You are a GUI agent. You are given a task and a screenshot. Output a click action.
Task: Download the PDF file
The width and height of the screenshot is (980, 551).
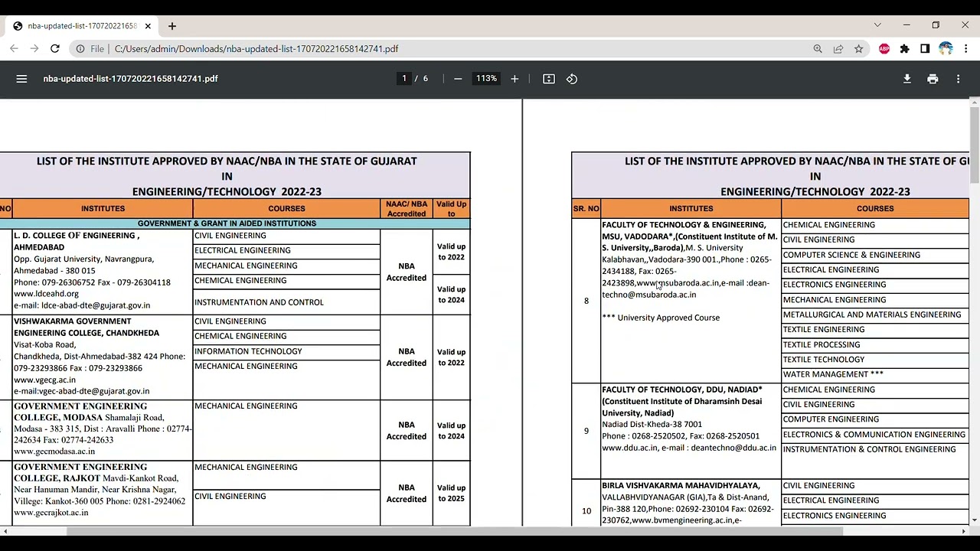(x=907, y=79)
